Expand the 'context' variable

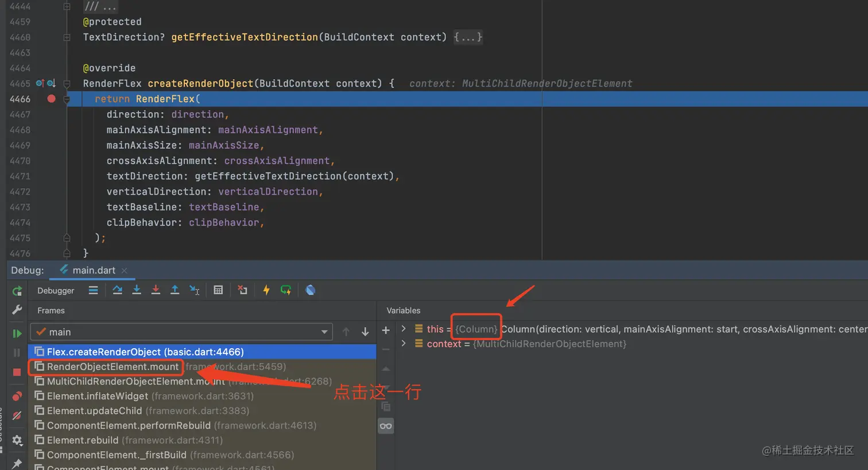[x=404, y=344]
